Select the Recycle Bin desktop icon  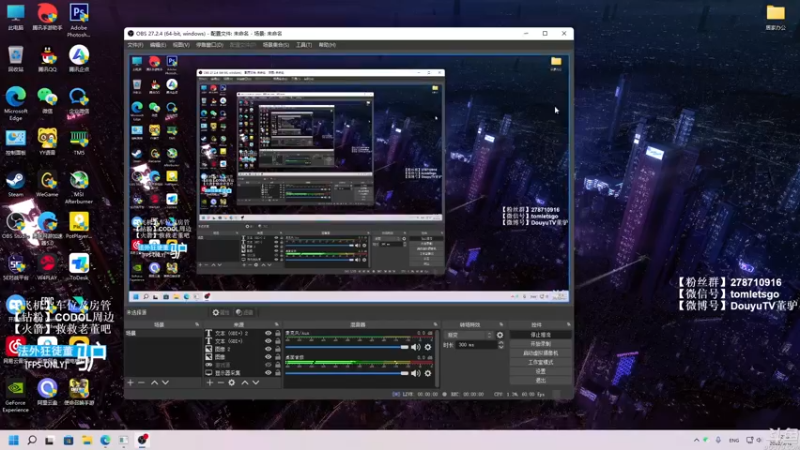[x=15, y=59]
